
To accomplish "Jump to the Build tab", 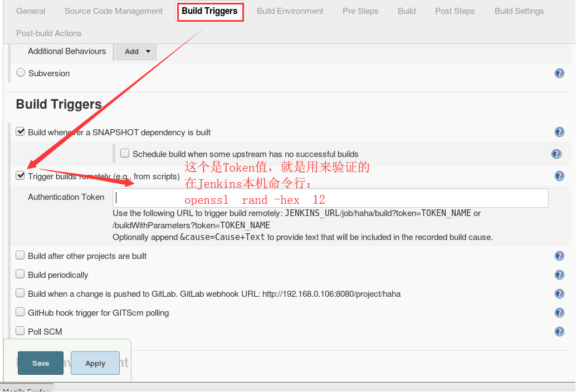I will point(407,11).
